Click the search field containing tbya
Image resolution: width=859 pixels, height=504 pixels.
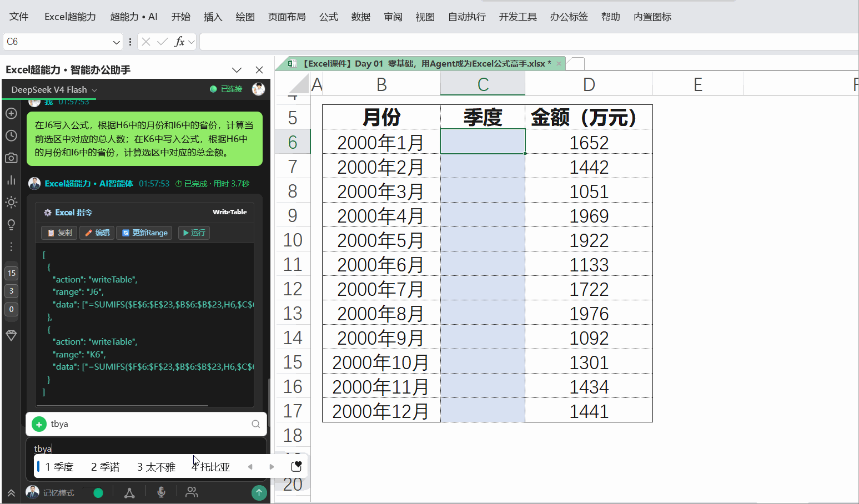[x=147, y=424]
